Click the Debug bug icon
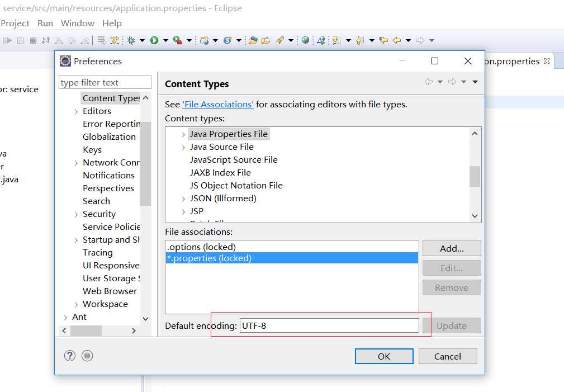Screen dimensions: 564x392 (x=131, y=40)
